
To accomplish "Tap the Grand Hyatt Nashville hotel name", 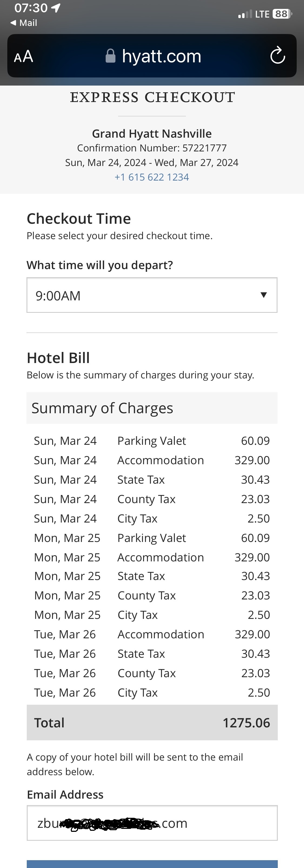I will 152,134.
